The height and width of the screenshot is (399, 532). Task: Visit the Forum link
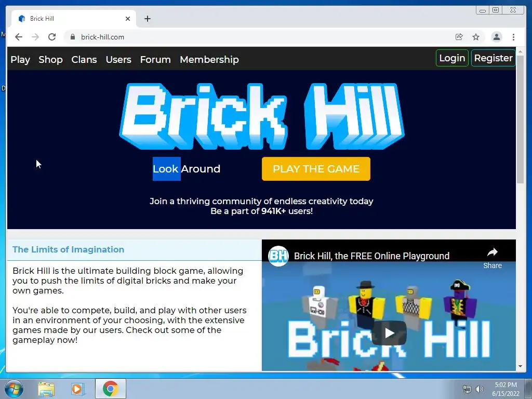coord(155,59)
